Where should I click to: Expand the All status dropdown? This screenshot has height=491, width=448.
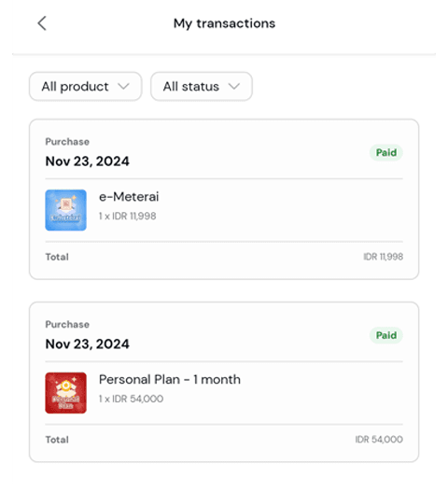click(x=202, y=87)
